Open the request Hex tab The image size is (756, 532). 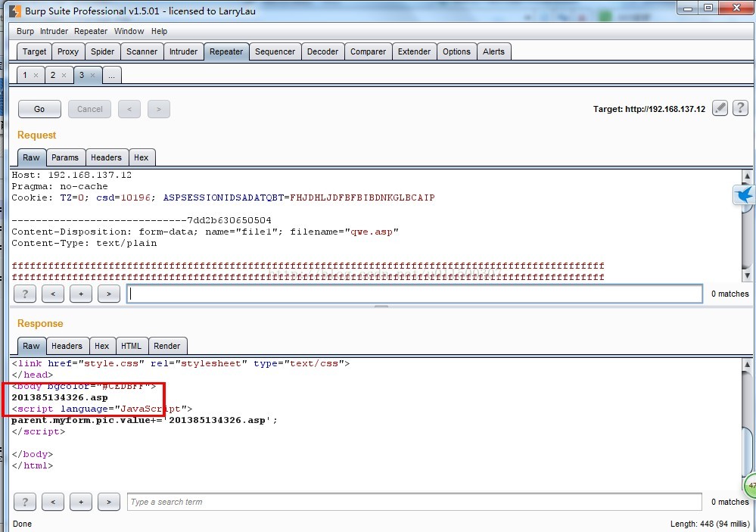[142, 157]
